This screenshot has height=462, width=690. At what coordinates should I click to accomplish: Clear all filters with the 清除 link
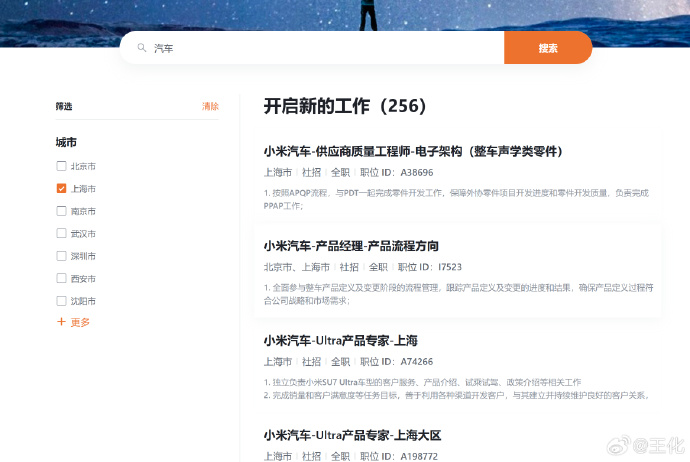click(210, 106)
